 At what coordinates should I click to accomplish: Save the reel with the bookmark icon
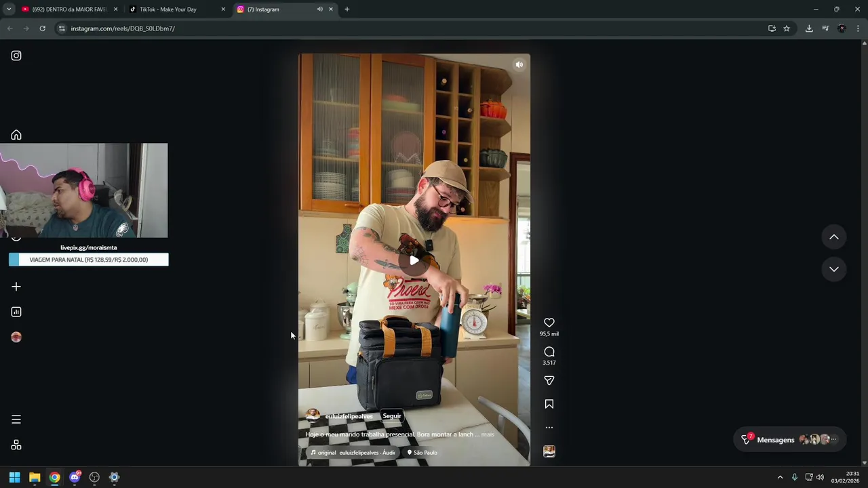tap(549, 404)
